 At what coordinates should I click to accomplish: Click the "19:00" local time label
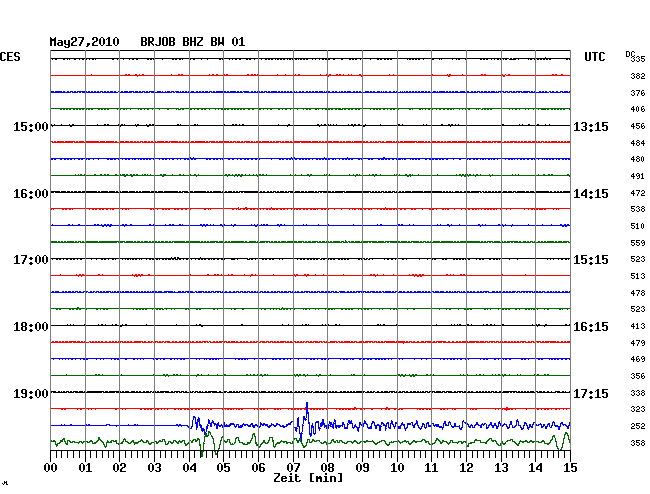pos(30,393)
